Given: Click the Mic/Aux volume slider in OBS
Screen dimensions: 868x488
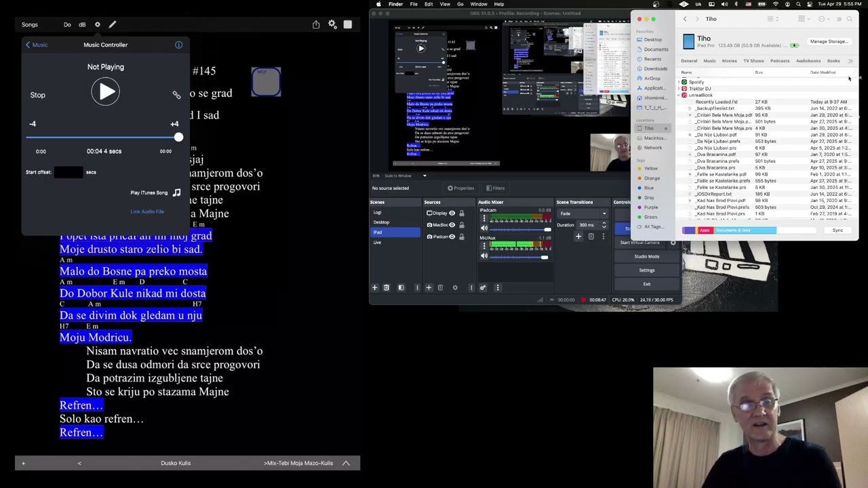Looking at the screenshot, I should [x=519, y=258].
